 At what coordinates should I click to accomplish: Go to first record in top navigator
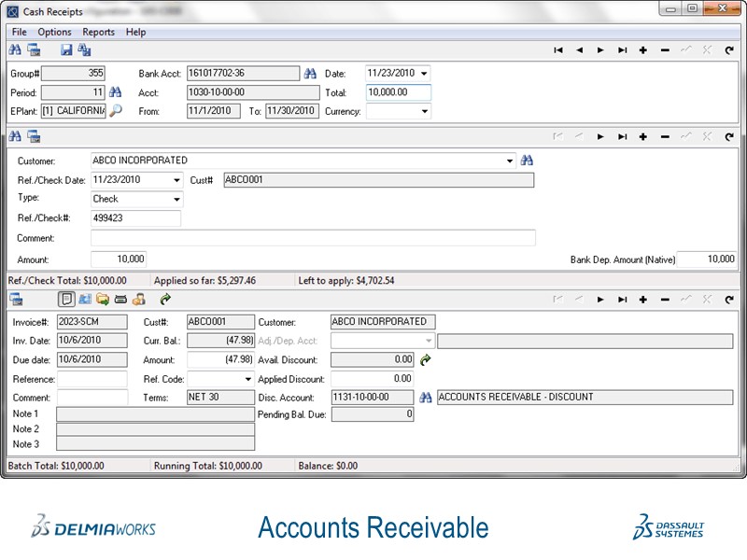(x=557, y=50)
